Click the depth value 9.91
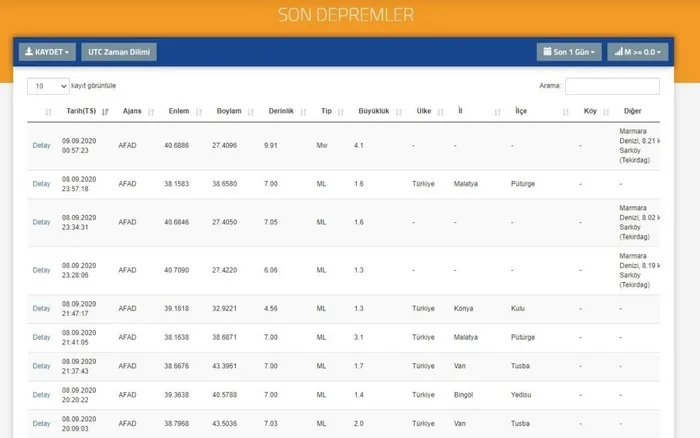Image resolution: width=700 pixels, height=438 pixels. coord(271,146)
